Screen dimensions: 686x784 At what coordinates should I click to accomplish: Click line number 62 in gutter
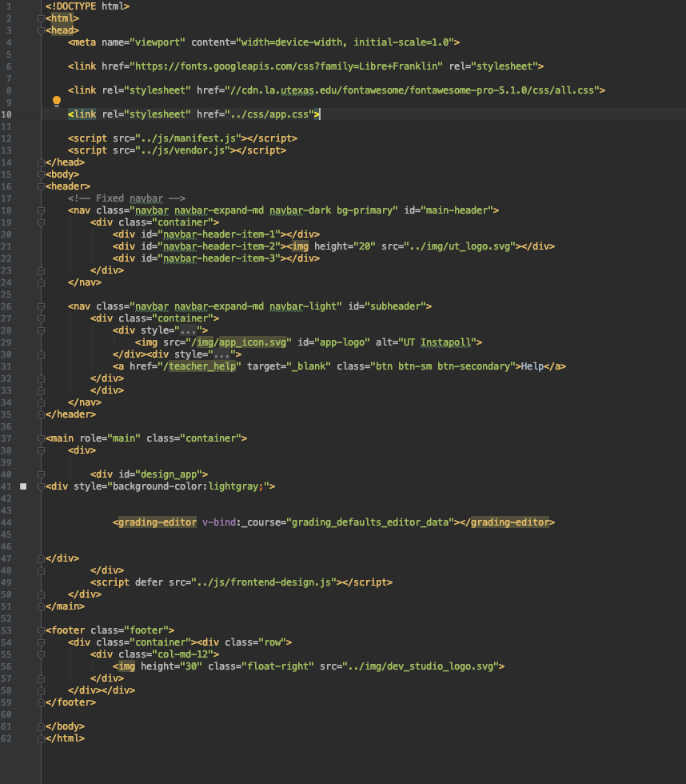(x=6, y=738)
